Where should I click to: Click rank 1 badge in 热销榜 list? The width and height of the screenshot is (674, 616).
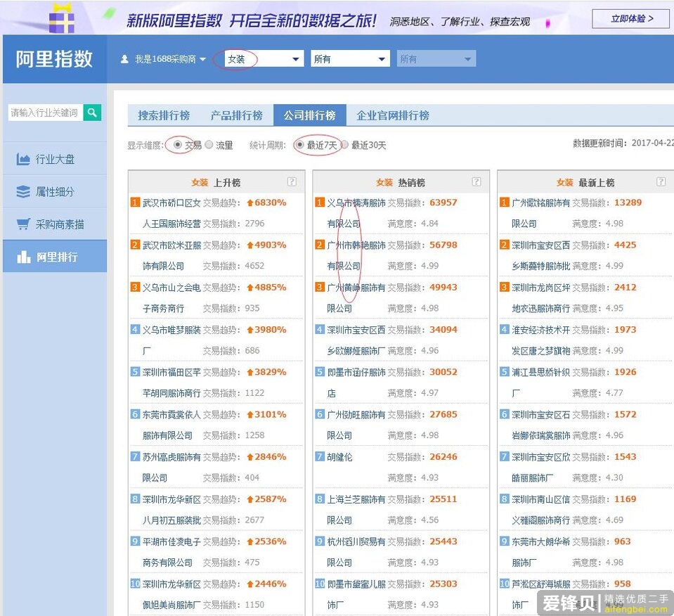(319, 203)
